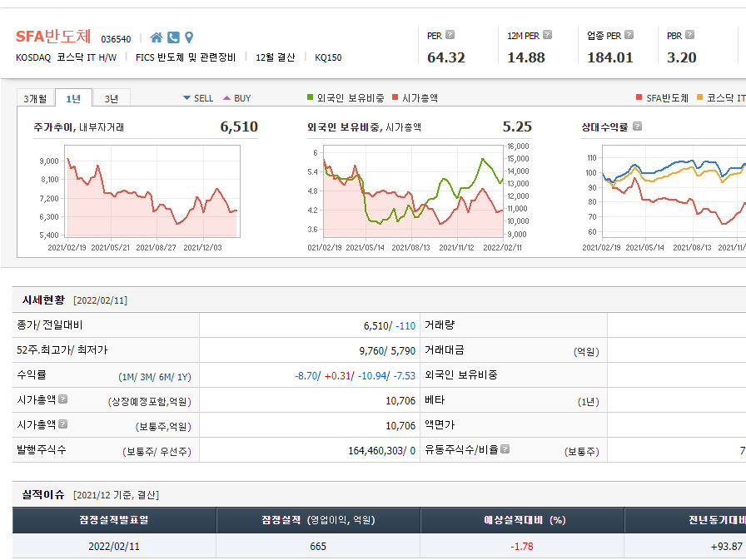746x560 pixels.
Task: Click the 거래량 row label
Action: click(x=440, y=325)
